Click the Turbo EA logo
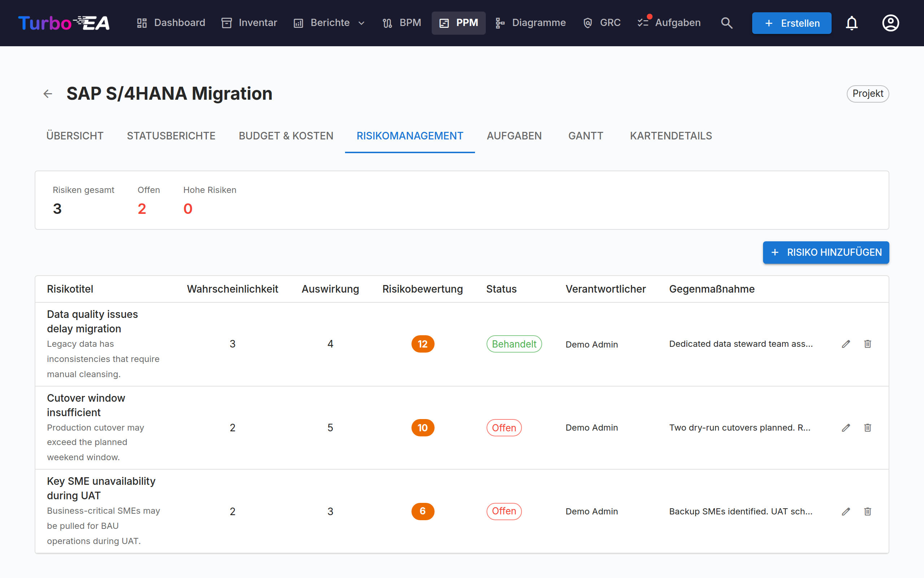The height and width of the screenshot is (578, 924). (x=64, y=23)
